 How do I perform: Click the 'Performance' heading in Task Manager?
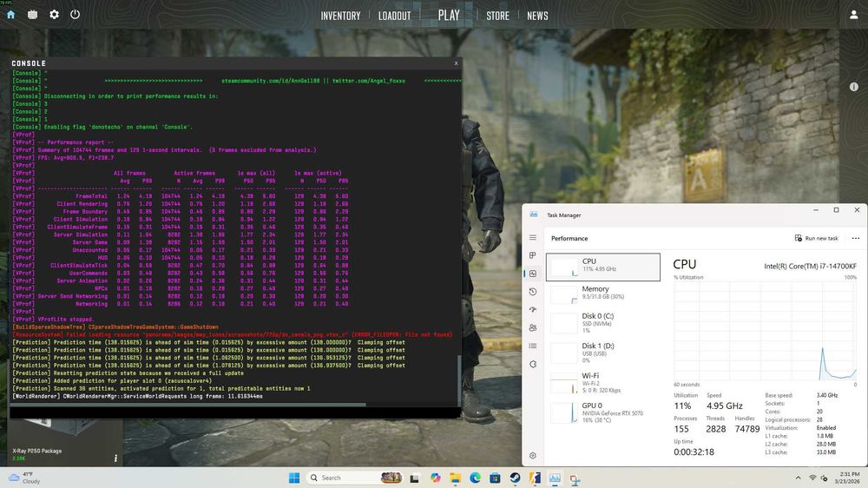coord(569,238)
